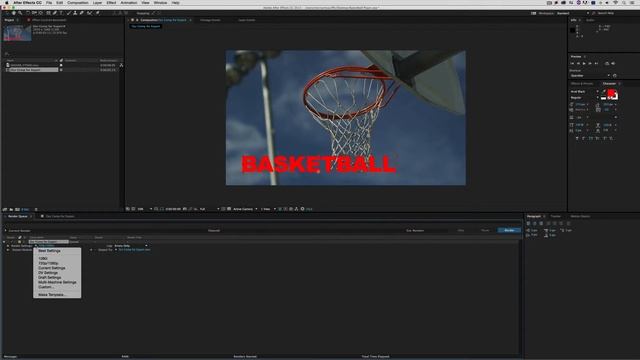Choose Best Settings from the popup
Screen dimensions: 640x360
coord(49,251)
